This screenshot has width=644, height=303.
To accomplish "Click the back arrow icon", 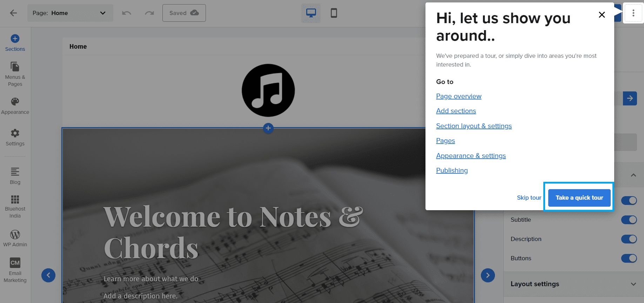I will [13, 13].
